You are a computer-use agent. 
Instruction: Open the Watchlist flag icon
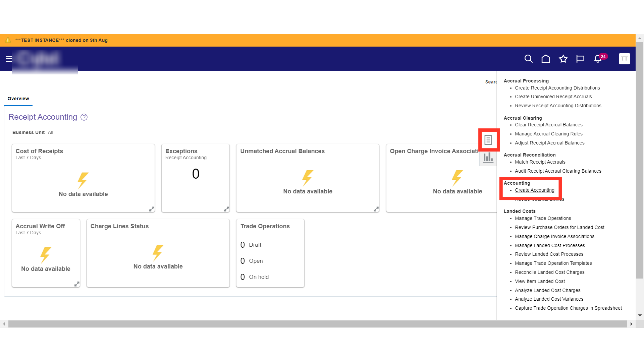pos(580,59)
